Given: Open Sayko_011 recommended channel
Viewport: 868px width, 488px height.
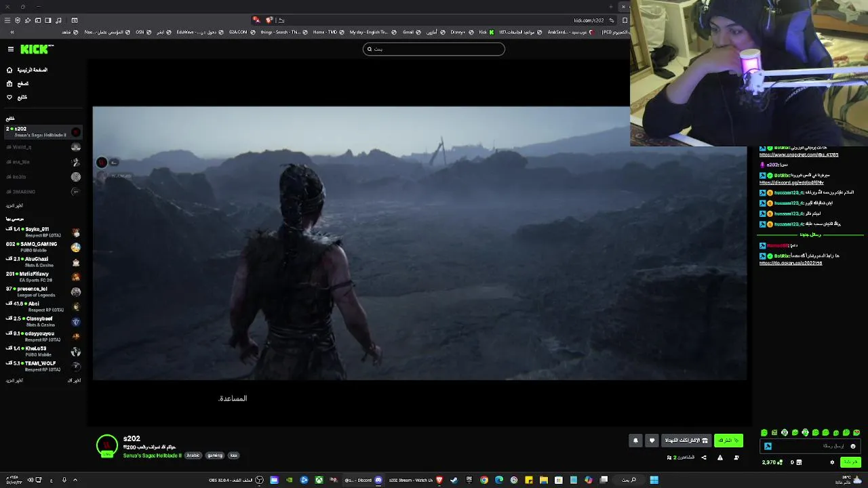Looking at the screenshot, I should (43, 232).
